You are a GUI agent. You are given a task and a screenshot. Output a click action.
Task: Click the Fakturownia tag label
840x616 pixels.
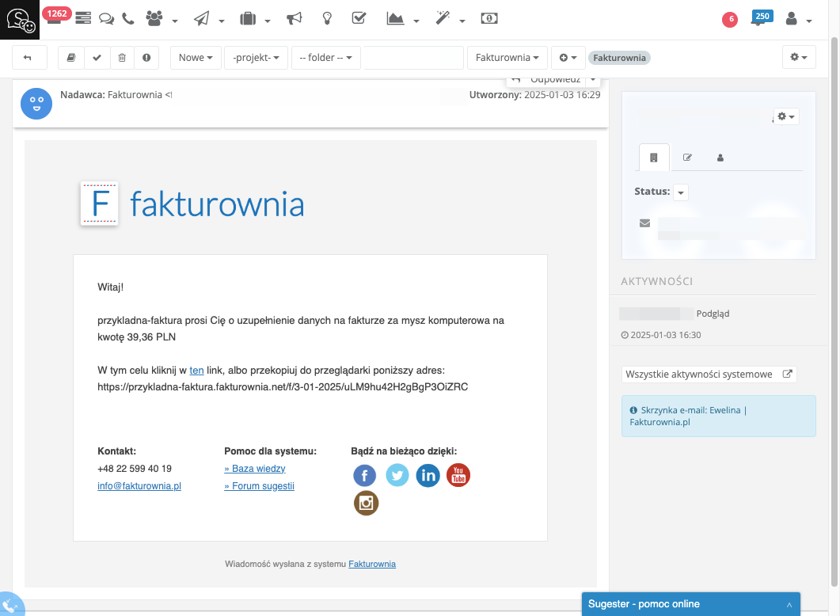click(619, 58)
